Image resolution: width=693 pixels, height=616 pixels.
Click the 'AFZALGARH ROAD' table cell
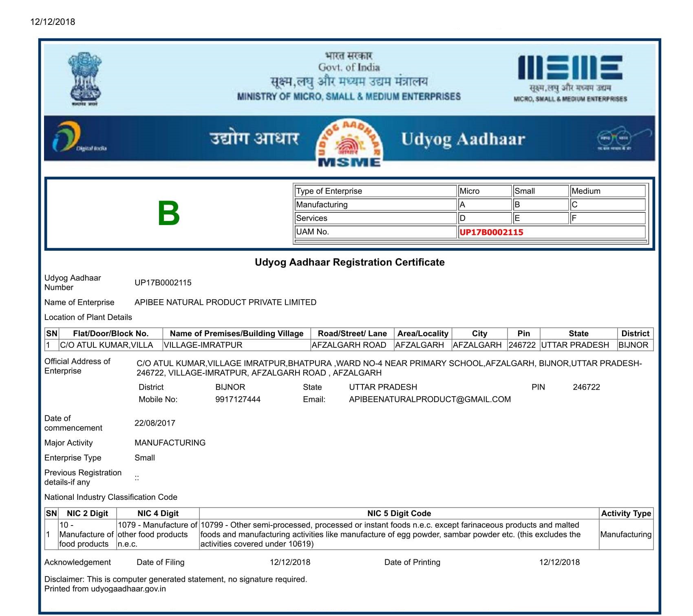coord(352,345)
